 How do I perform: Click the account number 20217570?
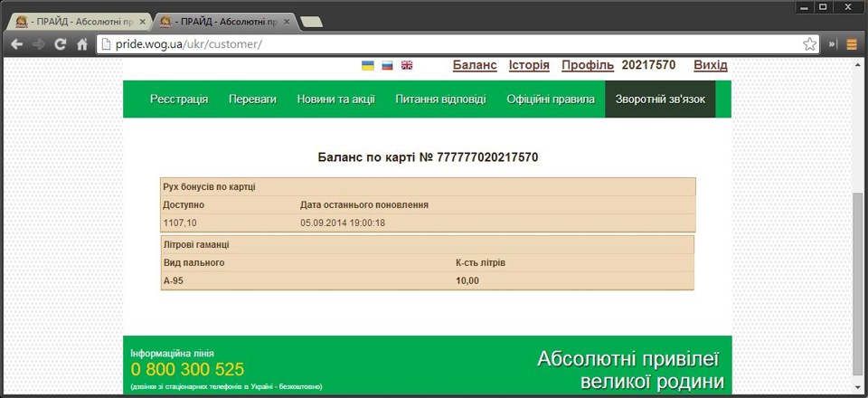tap(649, 65)
